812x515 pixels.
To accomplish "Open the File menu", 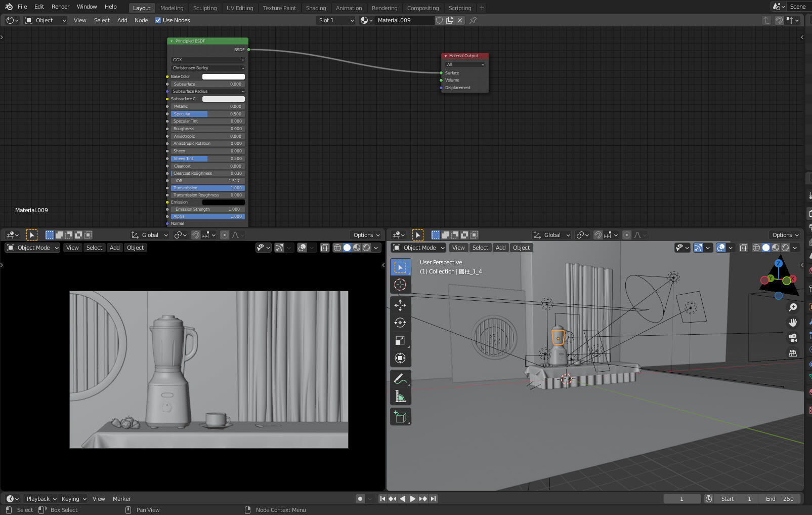I will (22, 7).
